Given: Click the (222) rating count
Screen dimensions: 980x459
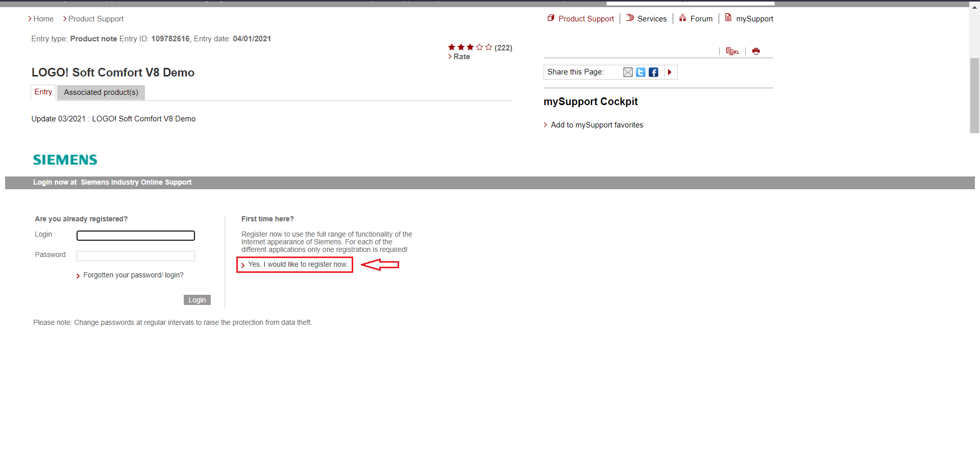Looking at the screenshot, I should click(503, 48).
